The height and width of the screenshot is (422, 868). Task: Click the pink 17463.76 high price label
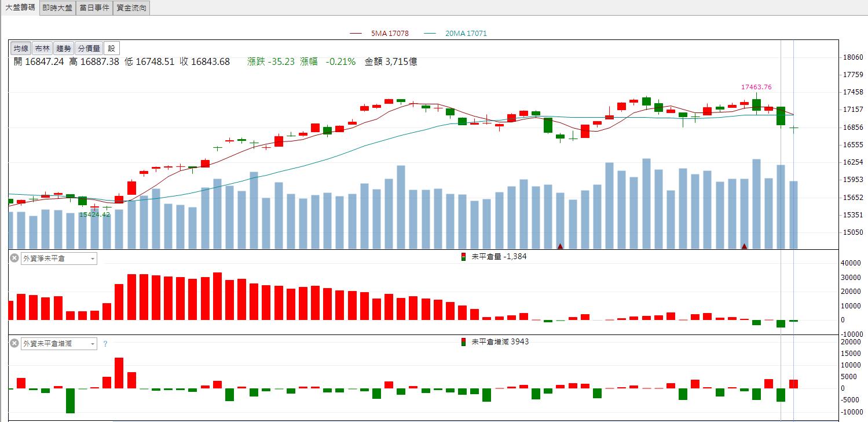pos(756,87)
